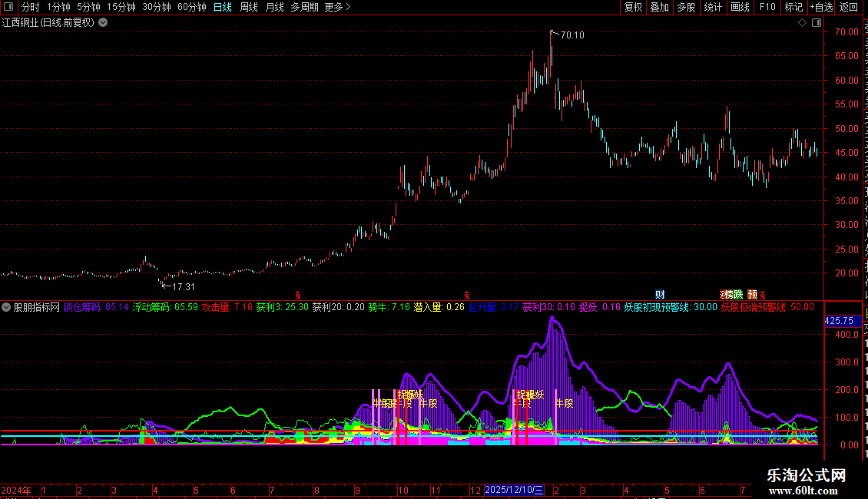Select the 60分钟 period tab
This screenshot has width=868, height=499.
click(x=191, y=7)
